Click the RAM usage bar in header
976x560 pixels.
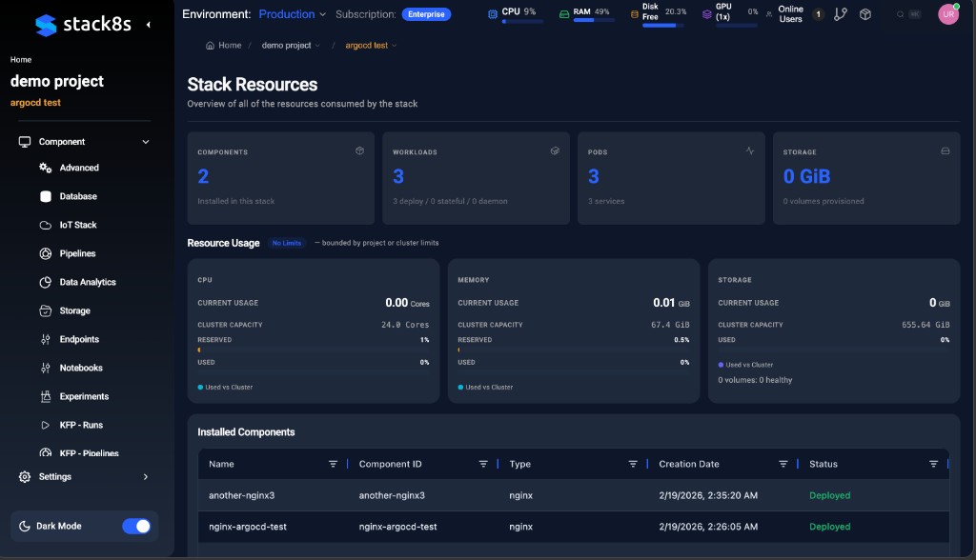coord(594,21)
